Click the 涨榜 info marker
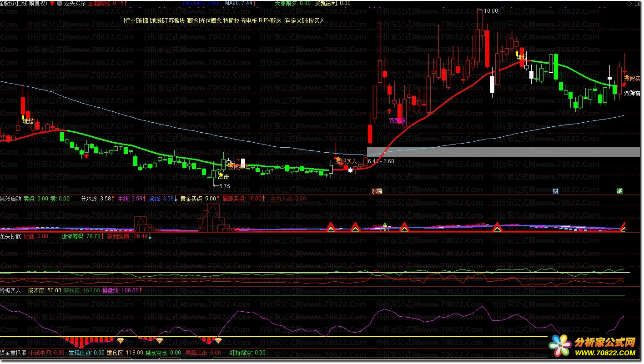The width and height of the screenshot is (644, 364). coord(377,191)
